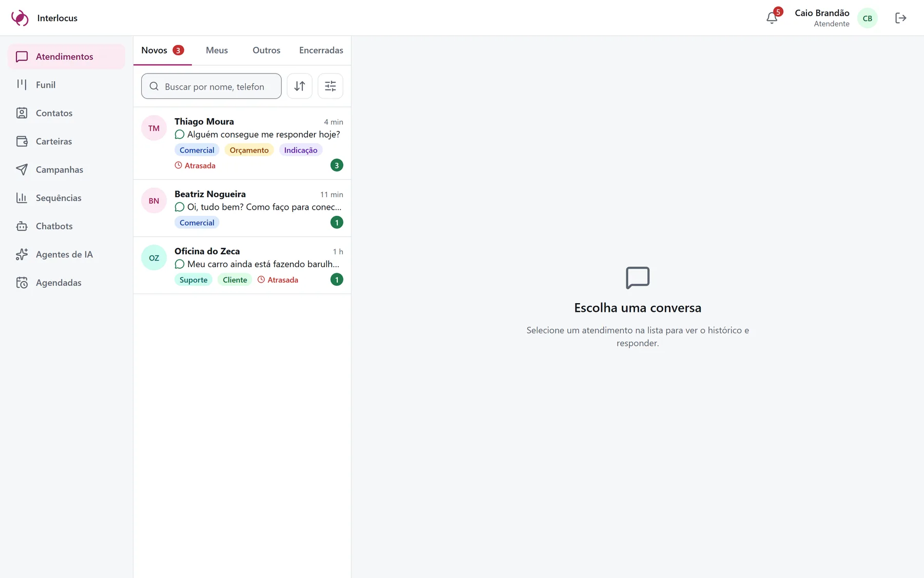Open the CB user avatar
The width and height of the screenshot is (924, 578).
point(867,18)
